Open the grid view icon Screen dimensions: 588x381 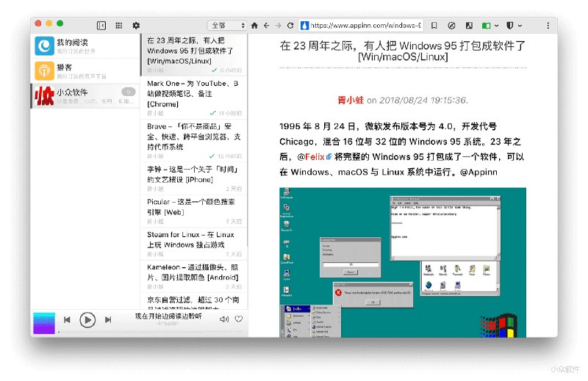(x=118, y=25)
